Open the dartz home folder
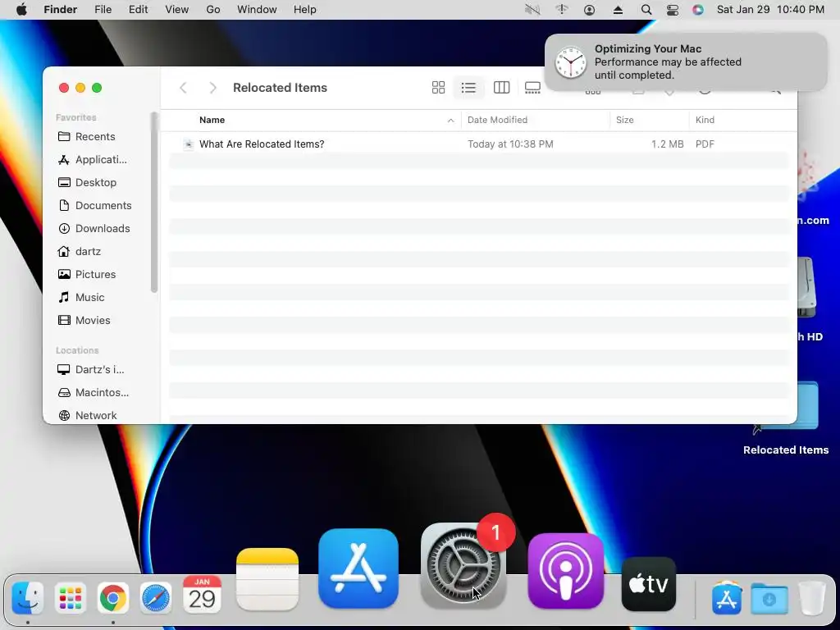 (80, 252)
